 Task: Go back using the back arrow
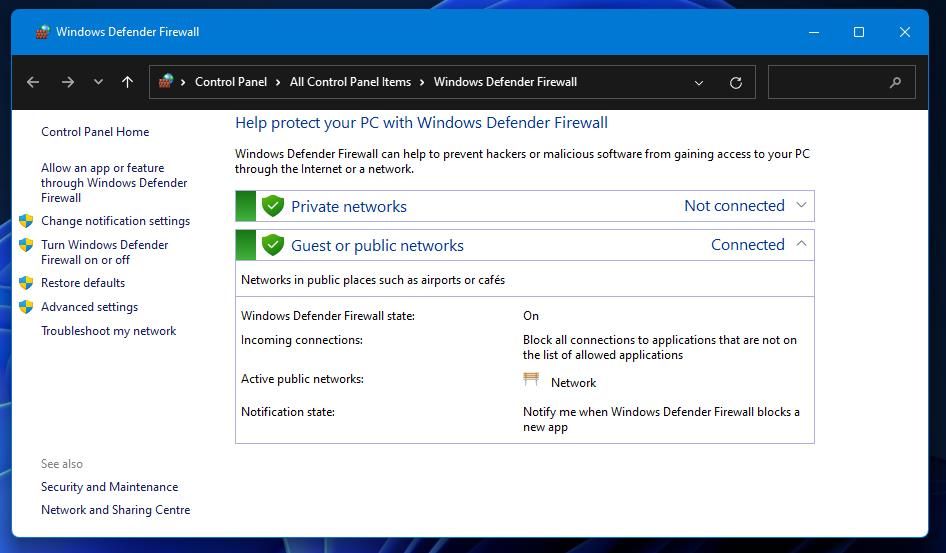pyautogui.click(x=33, y=82)
